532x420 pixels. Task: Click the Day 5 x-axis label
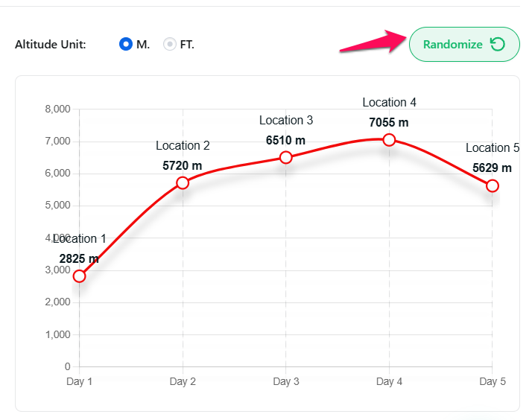pyautogui.click(x=492, y=382)
